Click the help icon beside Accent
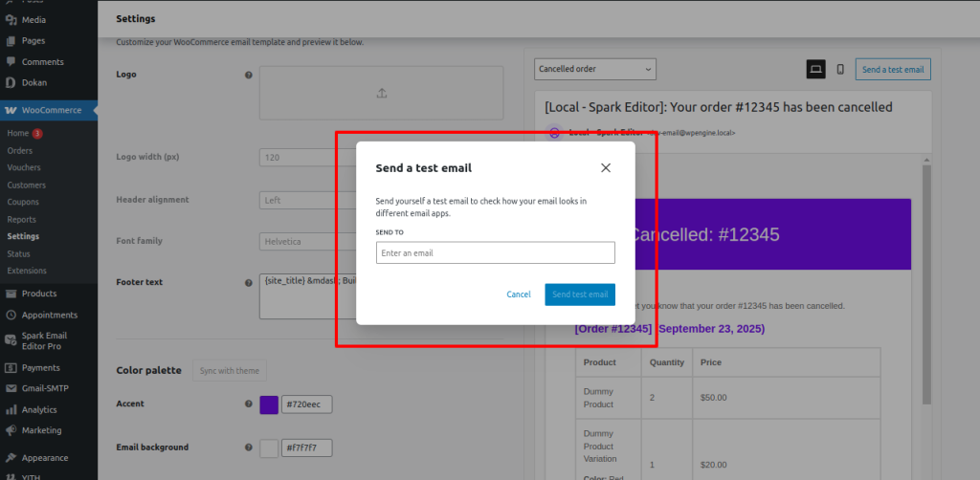The width and height of the screenshot is (980, 480). click(249, 404)
